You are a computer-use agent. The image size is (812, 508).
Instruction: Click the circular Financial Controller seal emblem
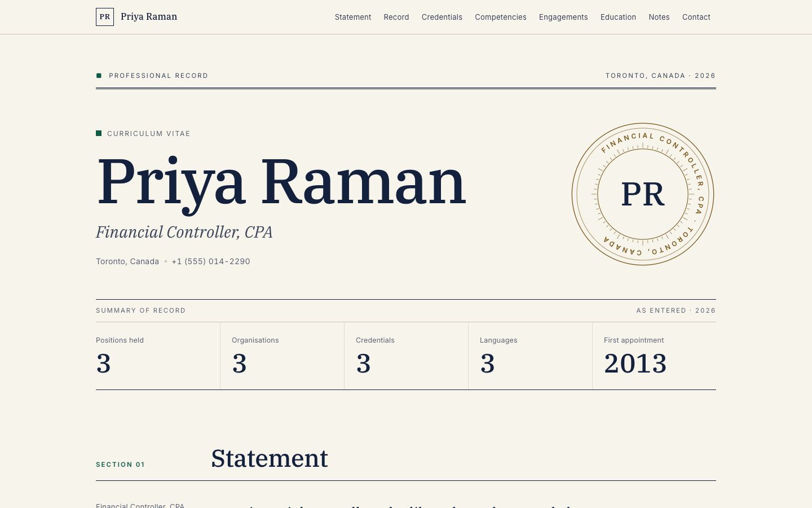click(x=643, y=194)
